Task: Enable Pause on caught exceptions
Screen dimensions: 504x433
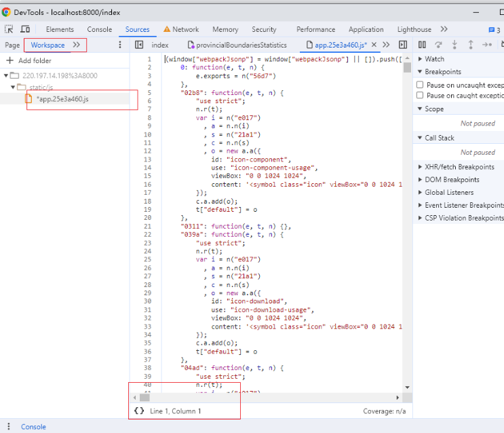Action: [x=421, y=96]
